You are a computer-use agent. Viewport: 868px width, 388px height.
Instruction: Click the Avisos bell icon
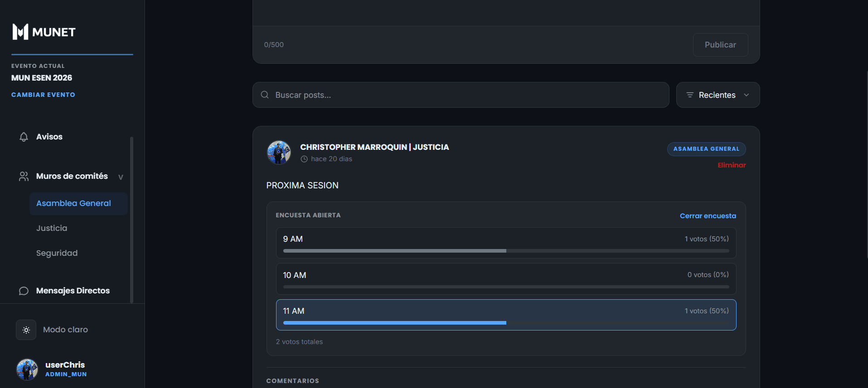pyautogui.click(x=24, y=137)
